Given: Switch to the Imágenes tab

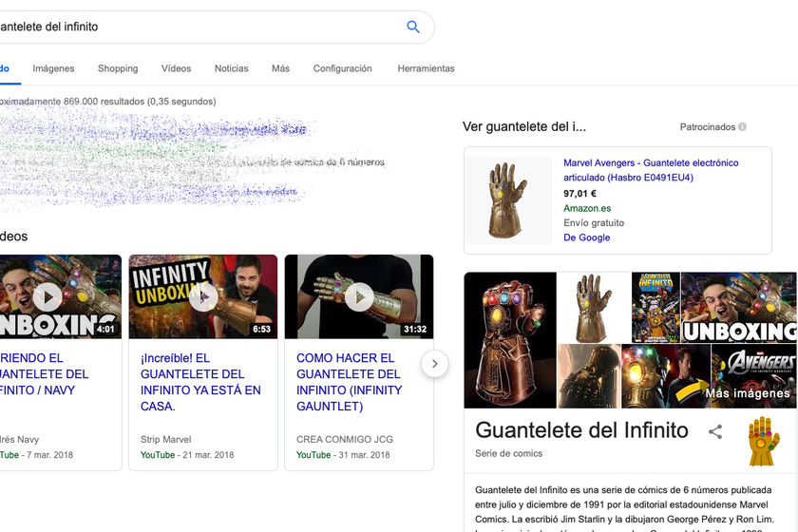Looking at the screenshot, I should coord(53,68).
